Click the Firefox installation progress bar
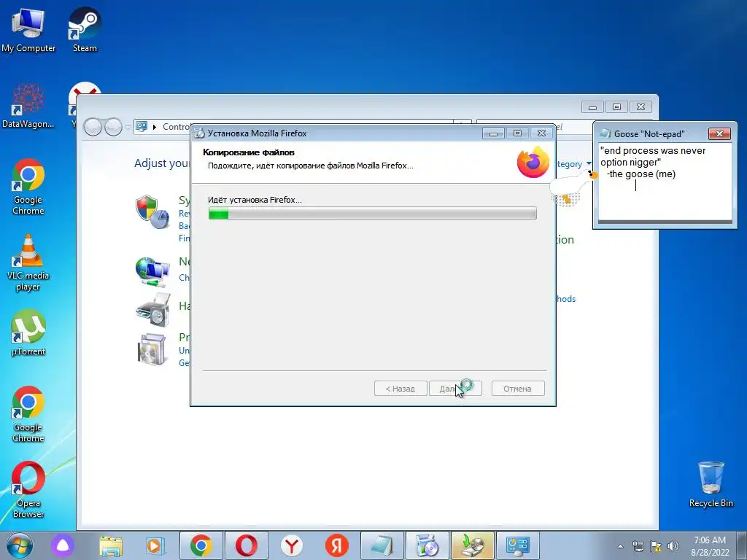747x560 pixels. click(x=373, y=214)
